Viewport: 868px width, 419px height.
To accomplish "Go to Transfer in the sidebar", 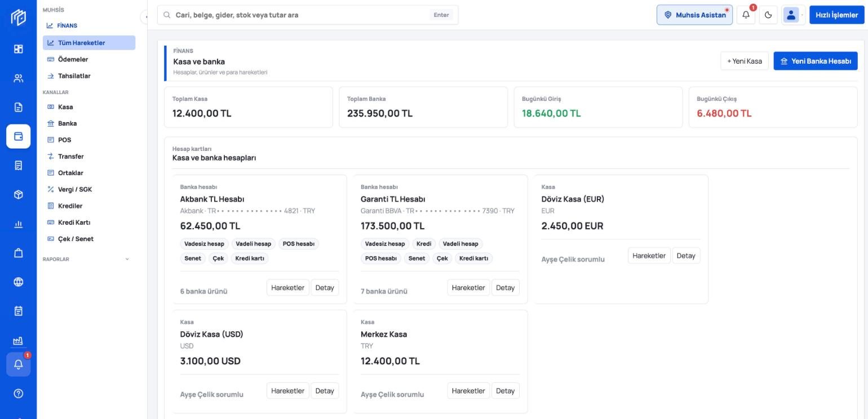I will pos(89,157).
